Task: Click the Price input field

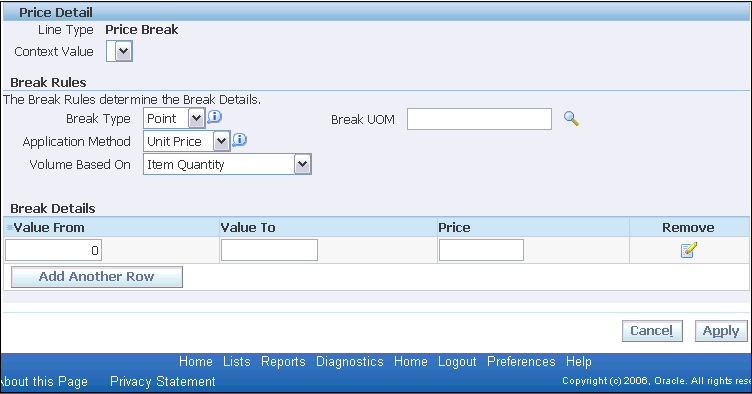Action: click(x=481, y=250)
